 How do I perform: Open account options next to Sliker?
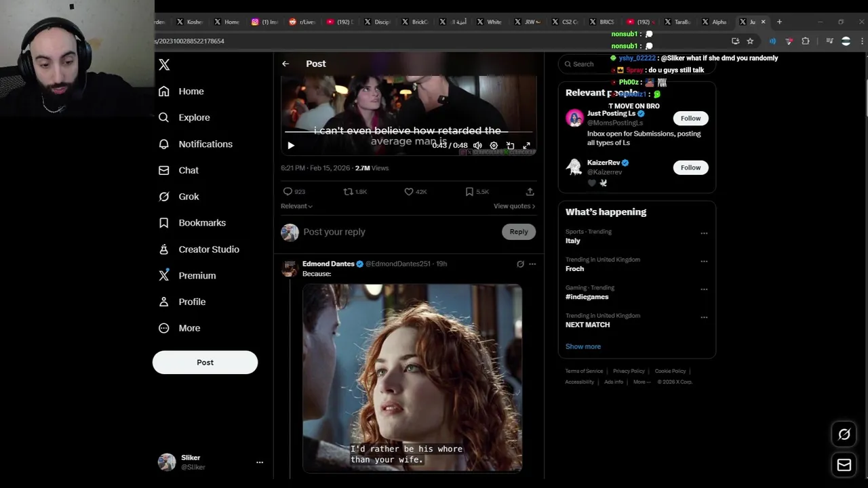[x=259, y=462]
